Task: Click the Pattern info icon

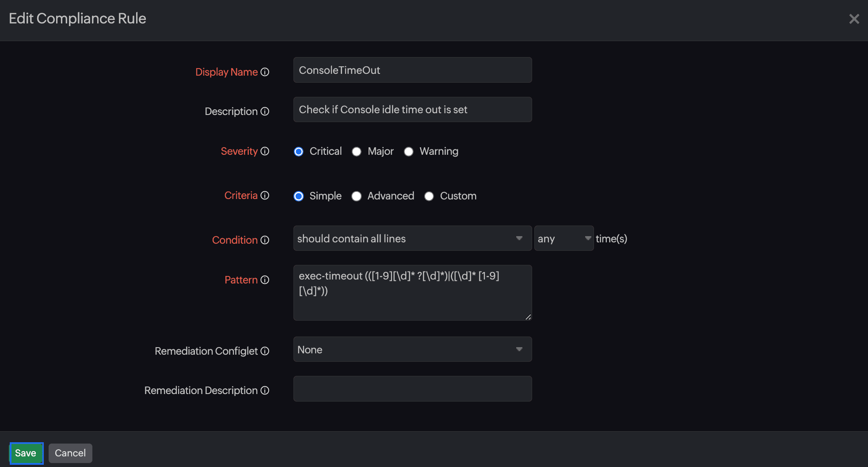Action: coord(265,280)
